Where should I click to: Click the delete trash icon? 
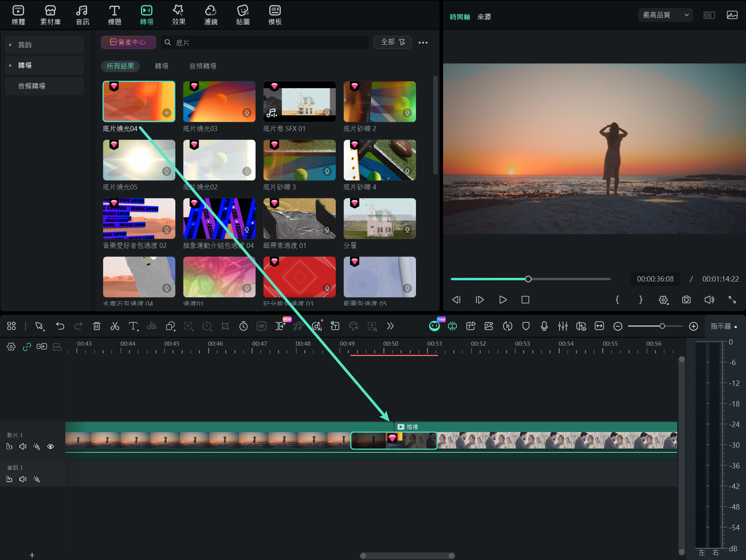tap(97, 326)
